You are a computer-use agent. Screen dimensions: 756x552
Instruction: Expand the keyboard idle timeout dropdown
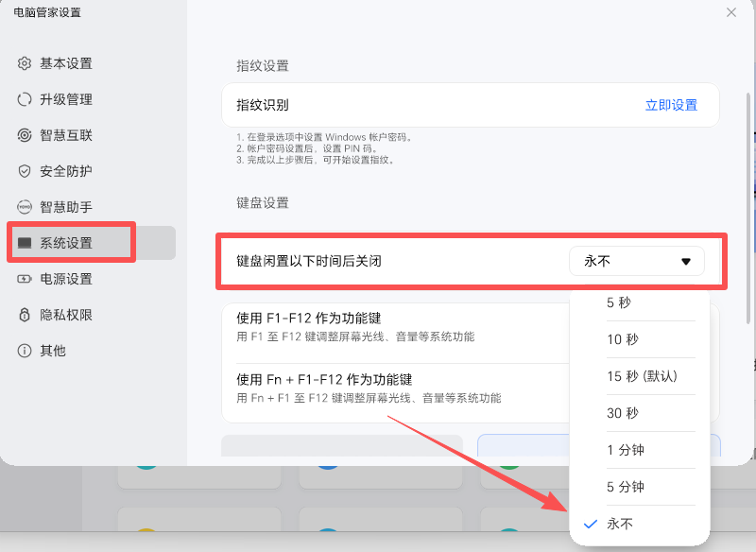coord(636,261)
